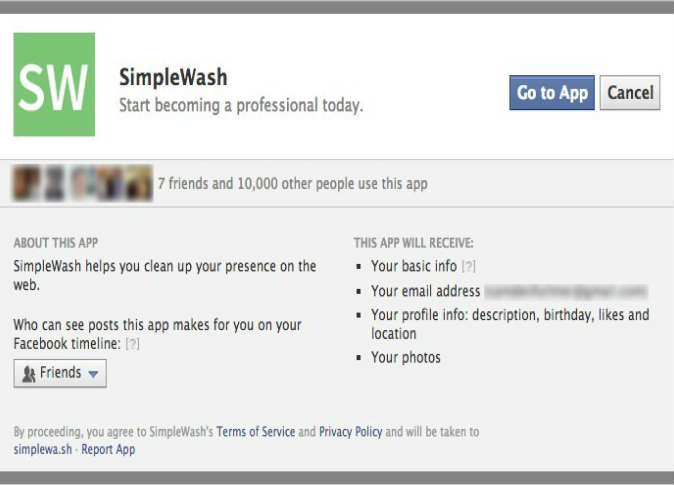This screenshot has width=674, height=485.
Task: Click the middle friend profile thumbnail
Action: pyautogui.click(x=83, y=184)
